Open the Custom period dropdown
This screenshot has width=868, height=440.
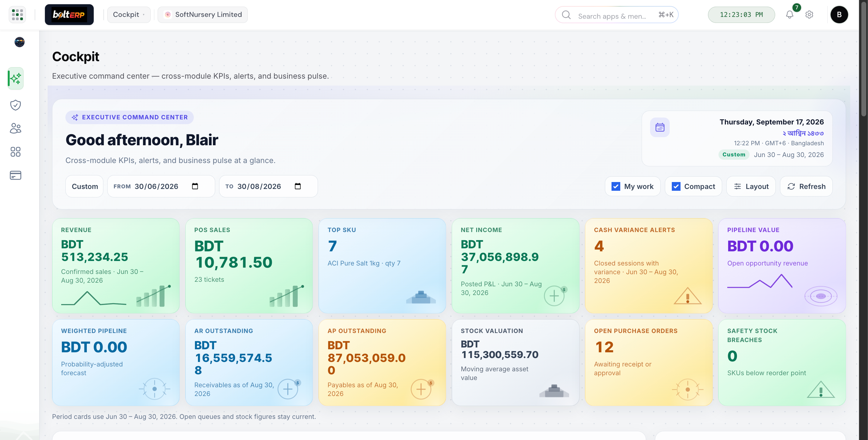(x=84, y=186)
